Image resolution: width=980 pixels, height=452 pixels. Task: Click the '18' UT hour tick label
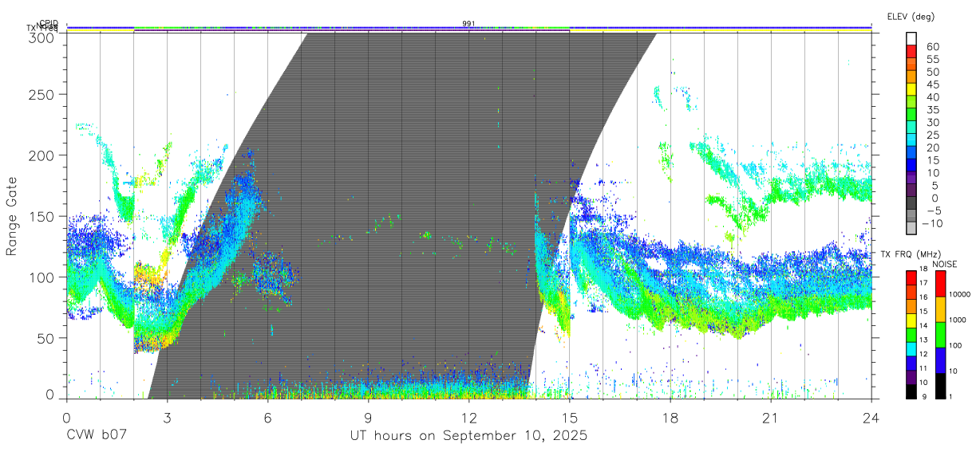(x=670, y=418)
